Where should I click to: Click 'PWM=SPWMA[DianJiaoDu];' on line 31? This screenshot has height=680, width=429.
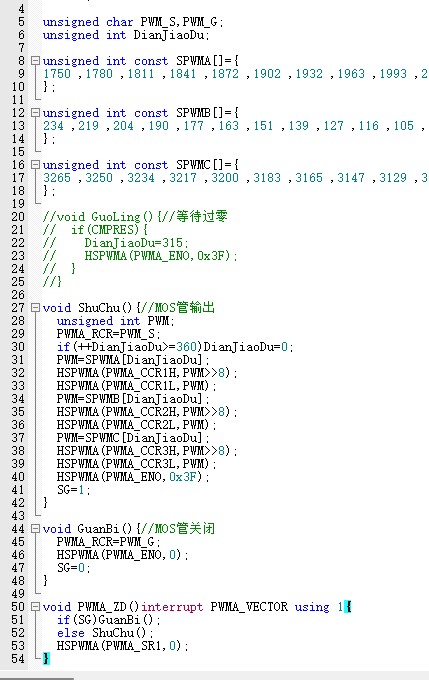coord(133,360)
